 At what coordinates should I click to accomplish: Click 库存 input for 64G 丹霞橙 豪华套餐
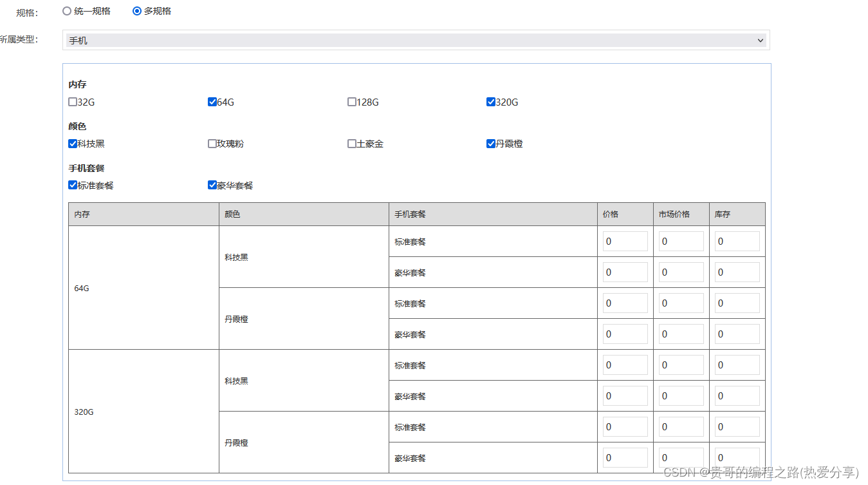(737, 334)
